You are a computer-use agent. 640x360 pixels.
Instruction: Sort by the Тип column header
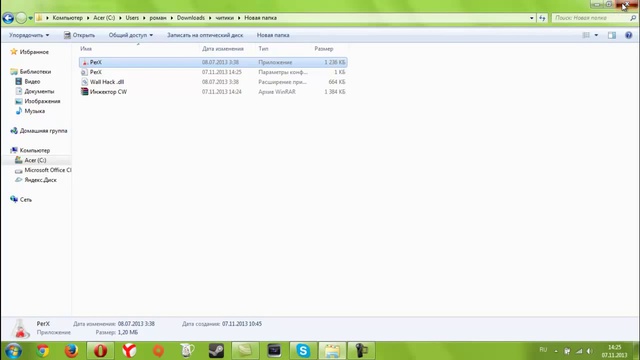pos(263,49)
